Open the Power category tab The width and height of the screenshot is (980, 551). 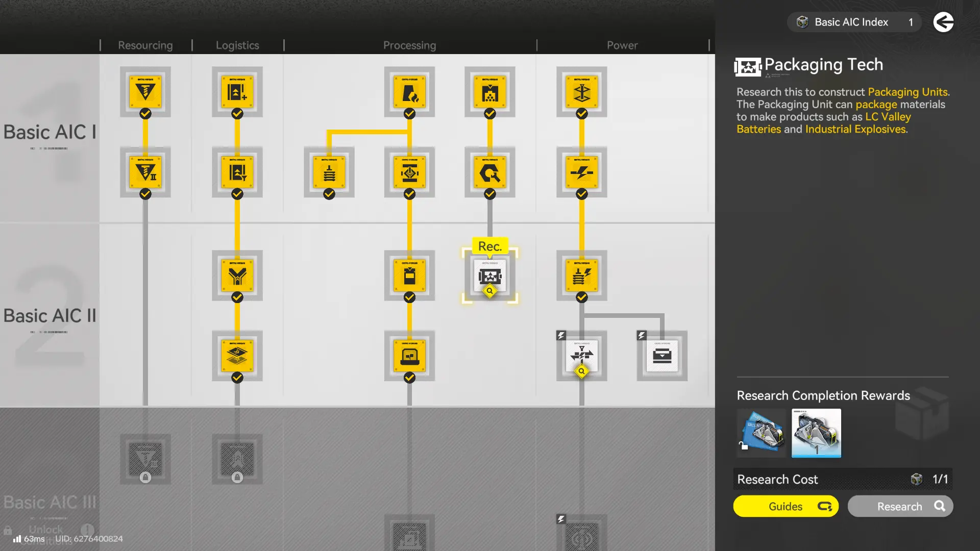(622, 45)
